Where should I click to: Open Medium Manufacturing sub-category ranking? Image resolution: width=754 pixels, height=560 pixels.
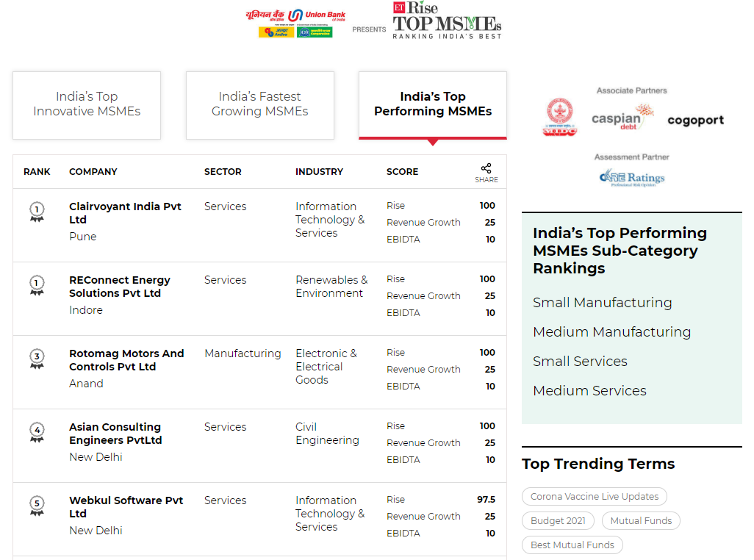[x=611, y=331]
